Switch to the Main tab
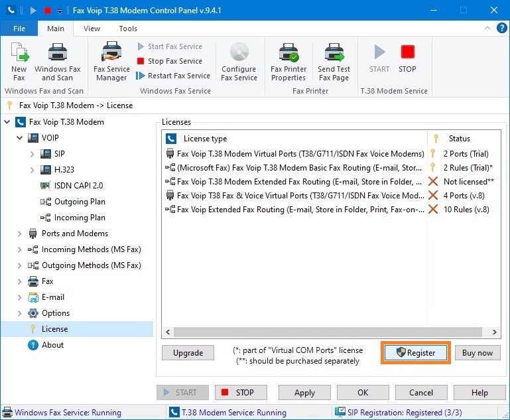 coord(56,29)
